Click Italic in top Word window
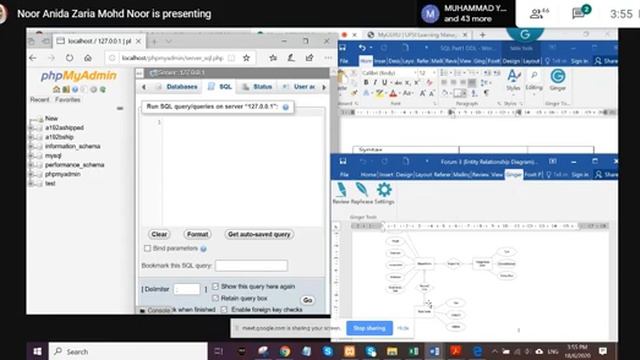 [375, 82]
